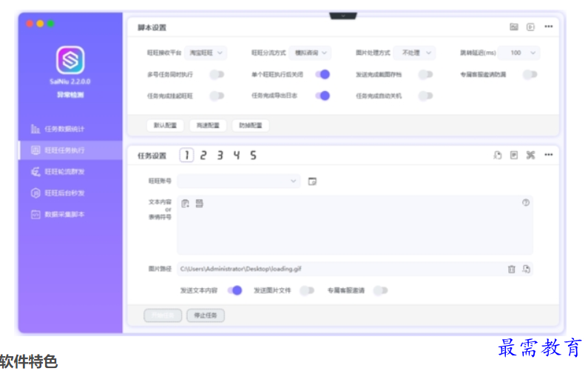Click inside the 文本内容 text area

(x=355, y=225)
